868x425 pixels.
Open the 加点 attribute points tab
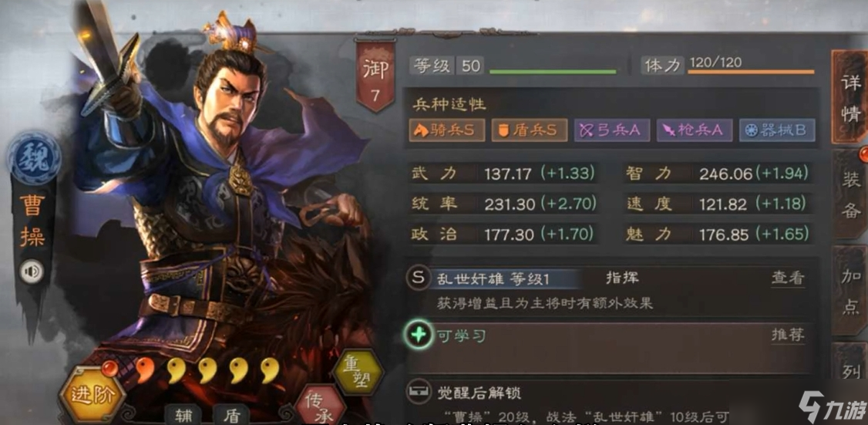pos(849,290)
